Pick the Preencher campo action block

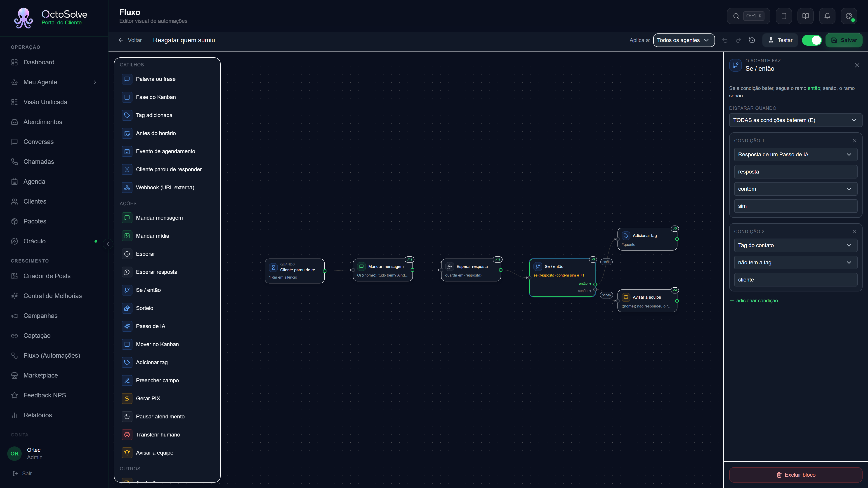point(167,380)
